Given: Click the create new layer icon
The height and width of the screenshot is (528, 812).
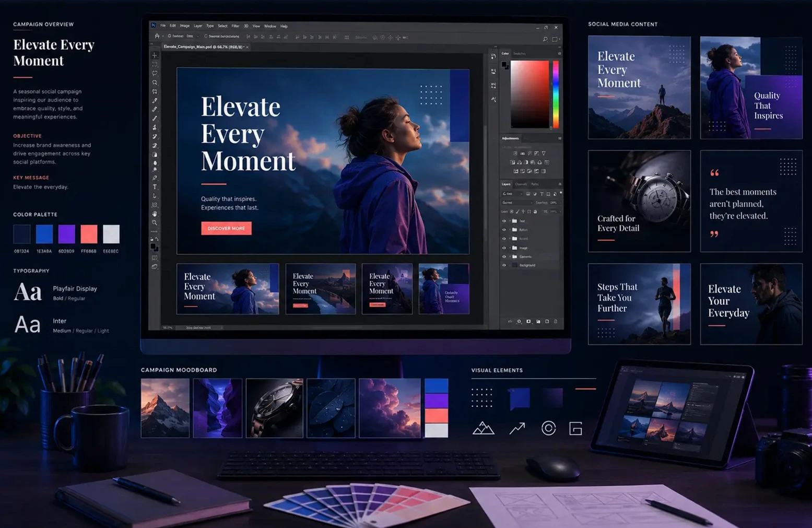Looking at the screenshot, I should 547,321.
